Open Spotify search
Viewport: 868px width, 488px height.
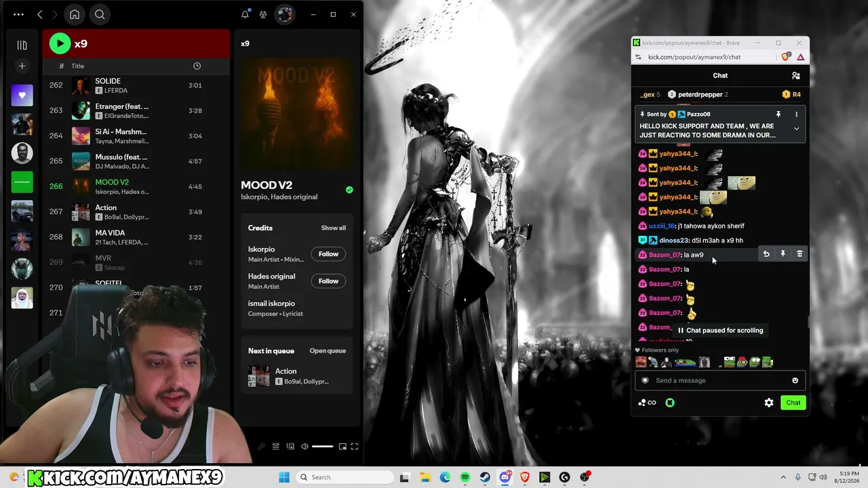pyautogui.click(x=100, y=14)
